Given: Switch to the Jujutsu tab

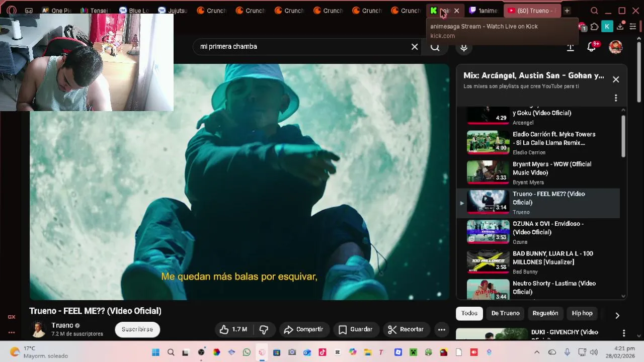Looking at the screenshot, I should tap(173, 11).
